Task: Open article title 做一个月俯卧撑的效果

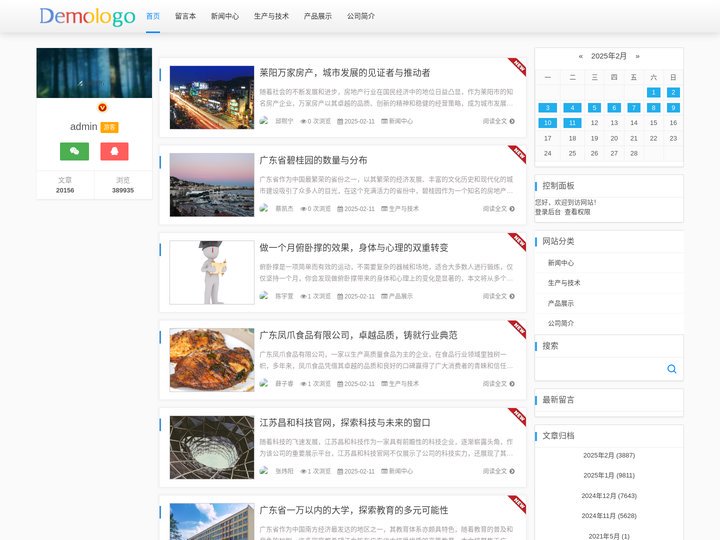Action: coord(354,248)
